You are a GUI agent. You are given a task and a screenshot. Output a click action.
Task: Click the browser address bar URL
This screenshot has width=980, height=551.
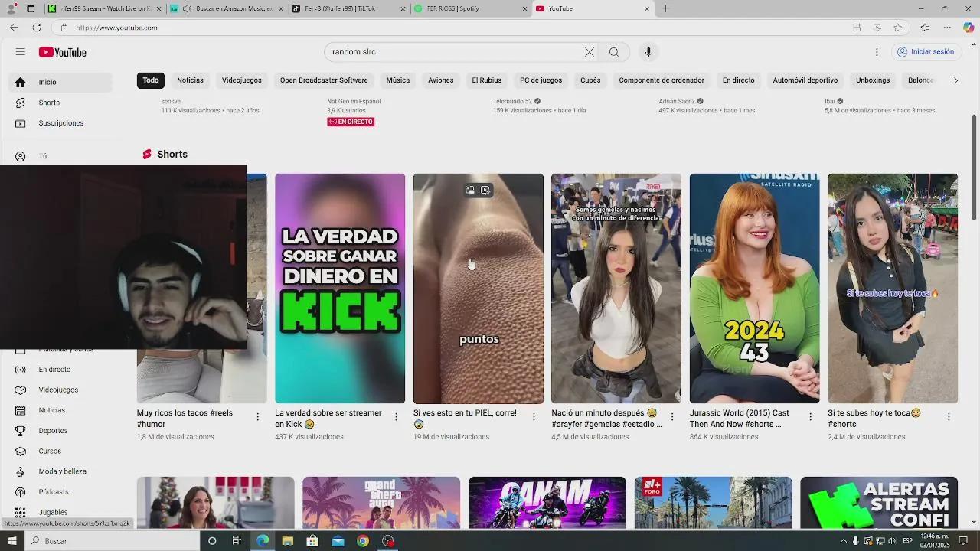pos(116,28)
